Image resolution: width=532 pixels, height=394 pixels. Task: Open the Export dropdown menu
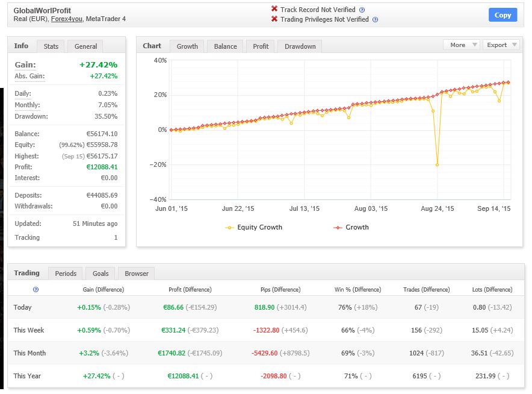point(501,45)
